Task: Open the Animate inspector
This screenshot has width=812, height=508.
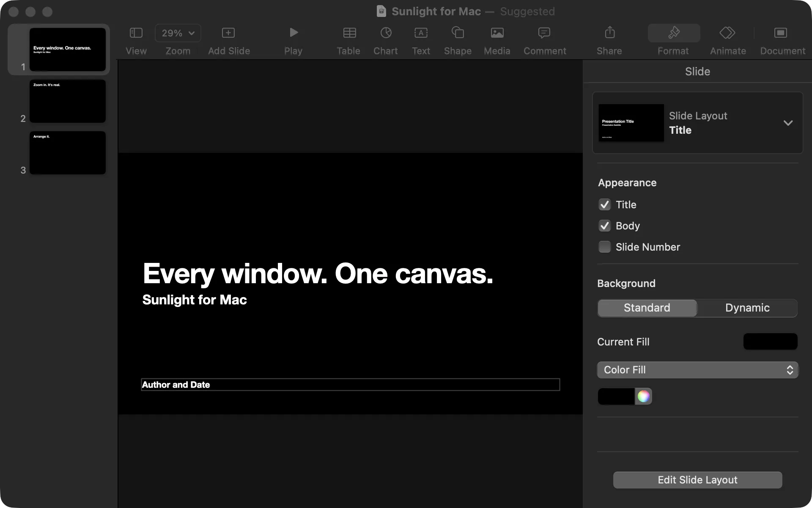Action: pos(727,33)
